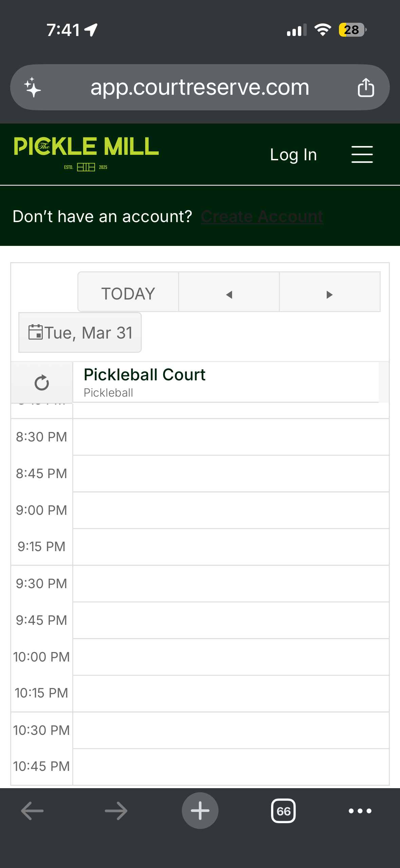The width and height of the screenshot is (400, 868).
Task: Select the 9:00 PM court time slot
Action: click(x=231, y=510)
